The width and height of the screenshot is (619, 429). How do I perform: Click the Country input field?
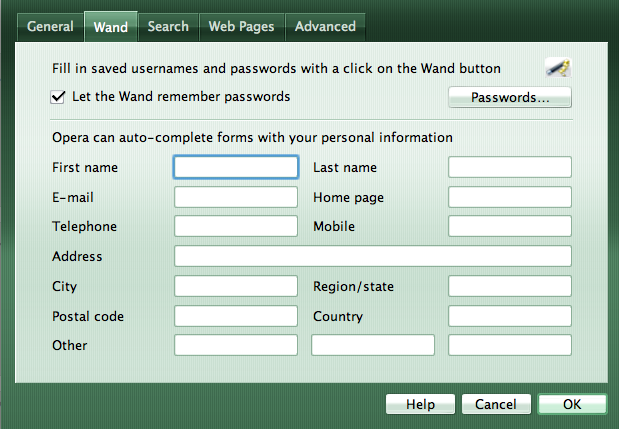click(510, 316)
